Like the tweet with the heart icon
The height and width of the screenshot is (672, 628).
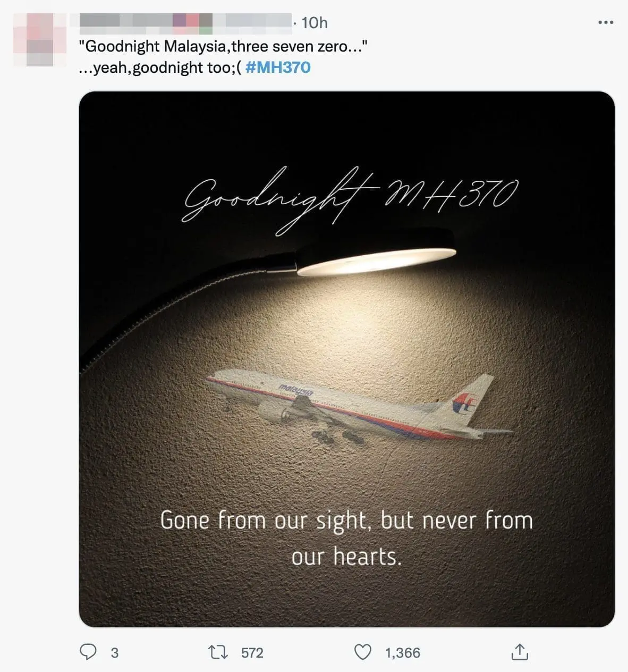pos(363,652)
